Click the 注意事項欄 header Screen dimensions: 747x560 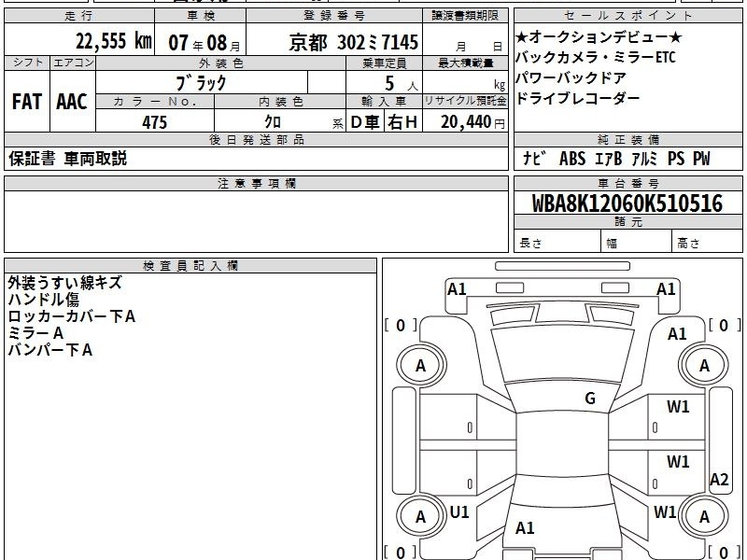tap(256, 183)
